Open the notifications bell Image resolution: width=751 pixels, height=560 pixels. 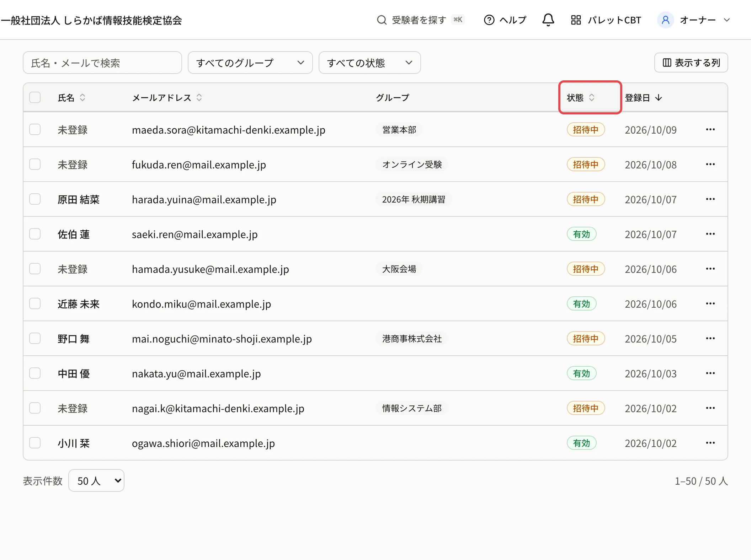click(x=548, y=20)
